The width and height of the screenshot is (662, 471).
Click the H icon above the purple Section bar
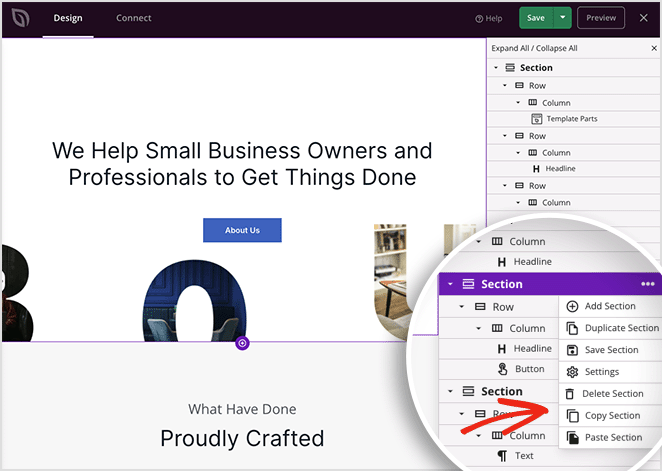[x=502, y=262]
